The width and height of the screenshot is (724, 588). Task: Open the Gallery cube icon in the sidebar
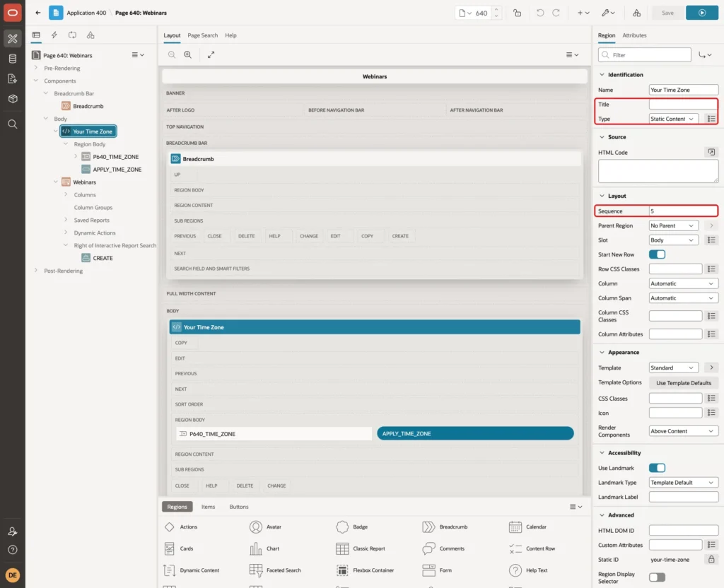coord(13,98)
